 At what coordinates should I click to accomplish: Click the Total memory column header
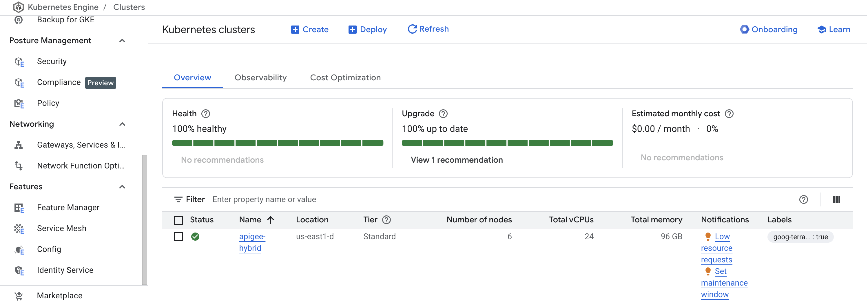[657, 220]
